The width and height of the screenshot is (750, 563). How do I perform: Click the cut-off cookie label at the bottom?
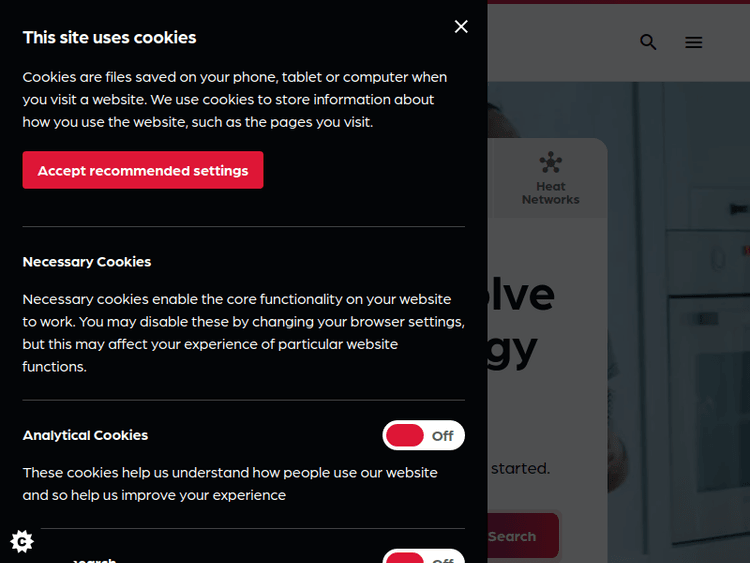[94, 559]
